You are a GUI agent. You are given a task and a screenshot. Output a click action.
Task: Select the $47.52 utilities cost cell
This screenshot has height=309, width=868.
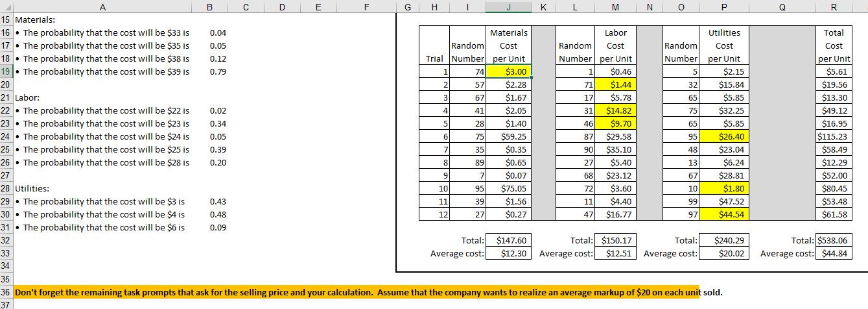(x=724, y=201)
